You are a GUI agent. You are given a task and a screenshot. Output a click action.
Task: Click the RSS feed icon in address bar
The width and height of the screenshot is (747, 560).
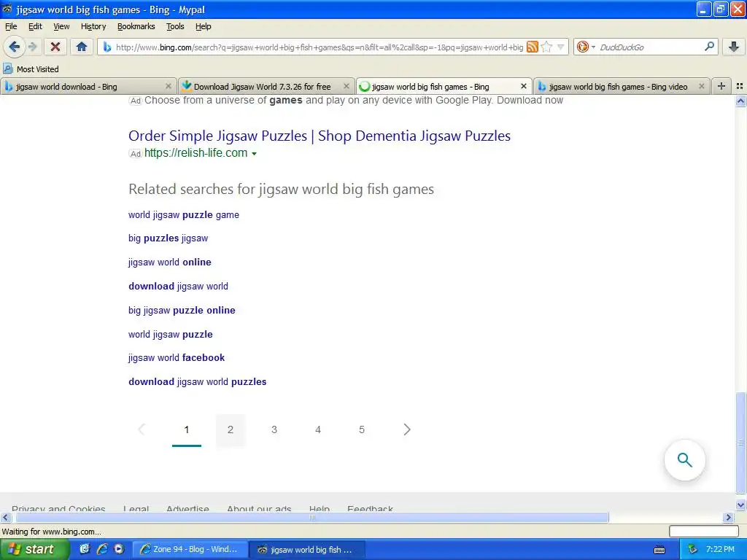(x=532, y=47)
